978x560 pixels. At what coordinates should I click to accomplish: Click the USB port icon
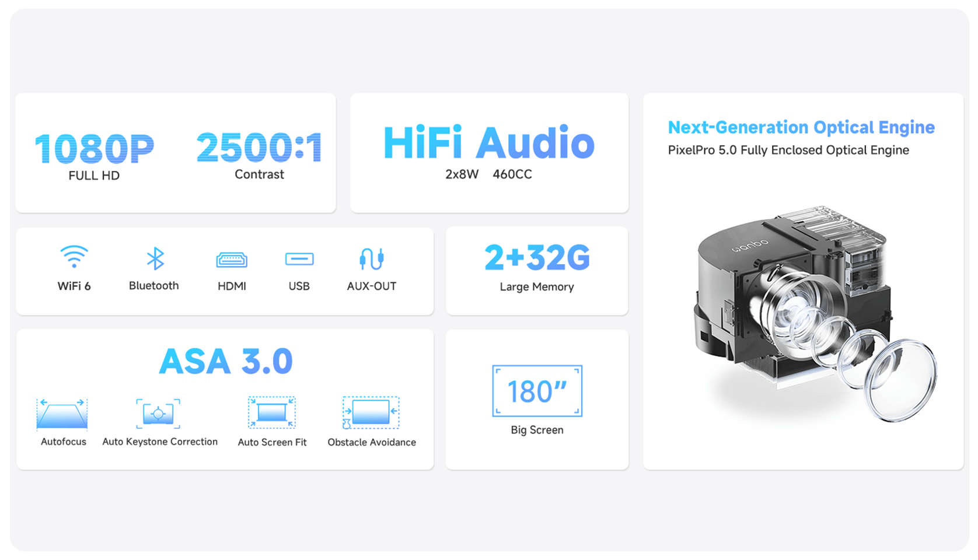[x=299, y=259]
